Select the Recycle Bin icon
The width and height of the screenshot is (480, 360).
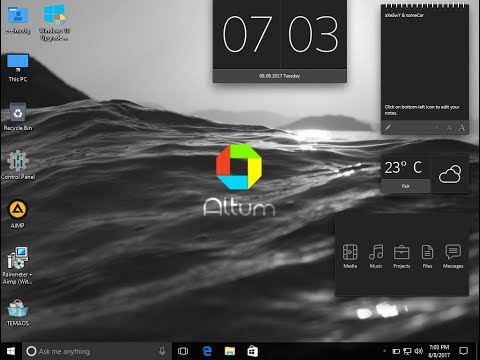(18, 117)
